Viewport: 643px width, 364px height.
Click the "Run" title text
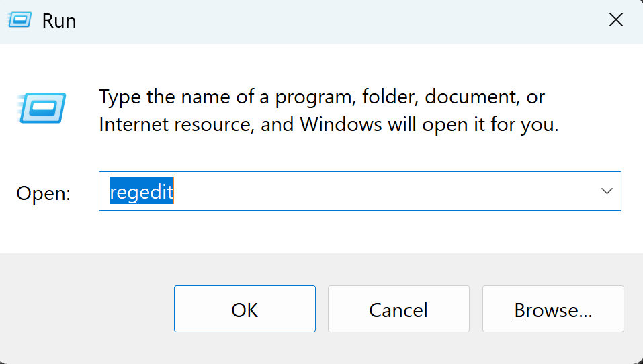coord(59,21)
